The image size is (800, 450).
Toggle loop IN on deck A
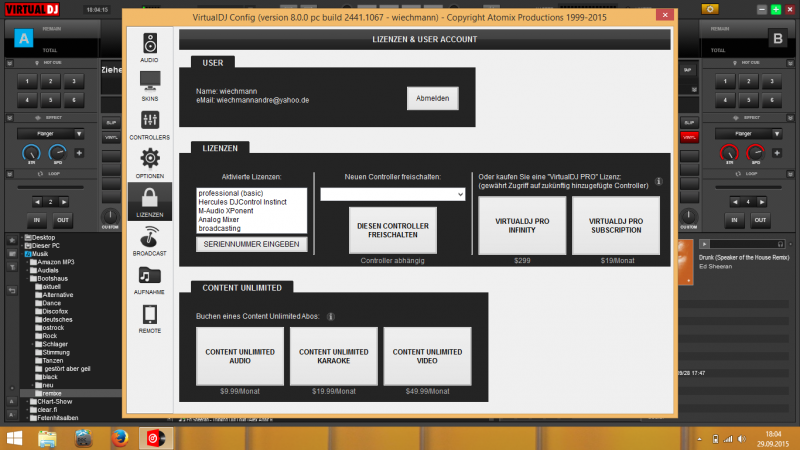coord(37,220)
